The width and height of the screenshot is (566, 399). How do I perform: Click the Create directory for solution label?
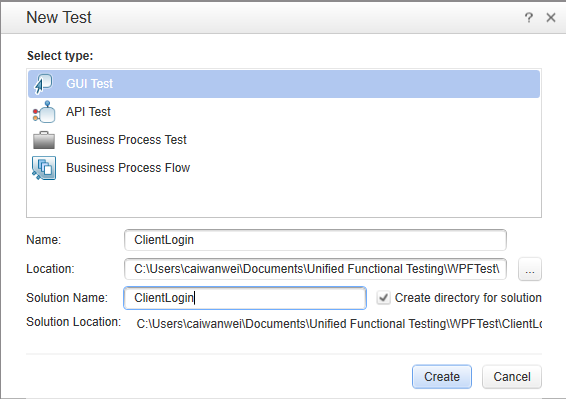[x=468, y=298]
